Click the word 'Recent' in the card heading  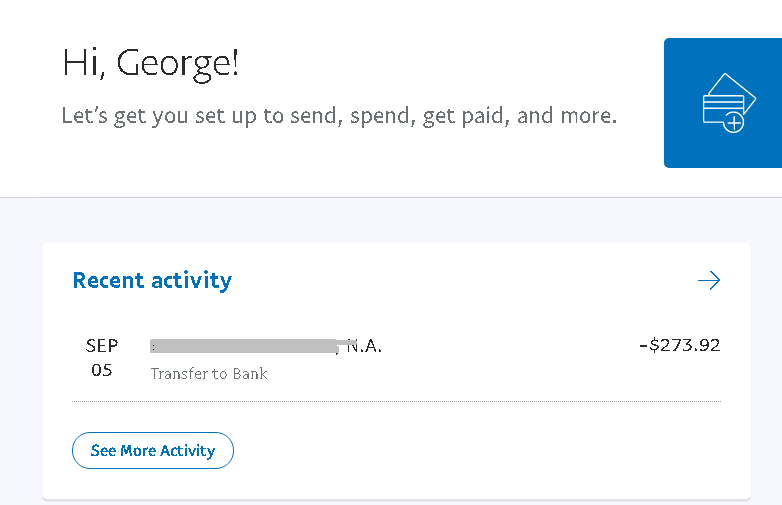click(x=109, y=281)
